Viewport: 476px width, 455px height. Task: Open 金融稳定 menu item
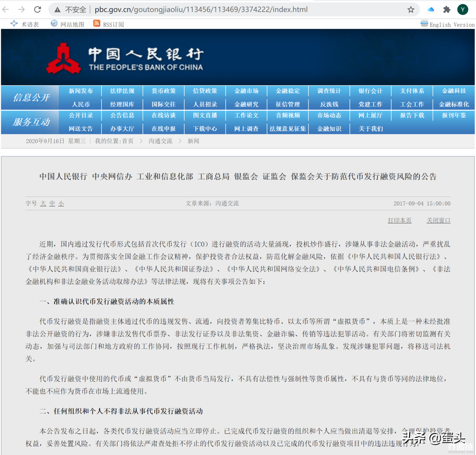(x=288, y=91)
